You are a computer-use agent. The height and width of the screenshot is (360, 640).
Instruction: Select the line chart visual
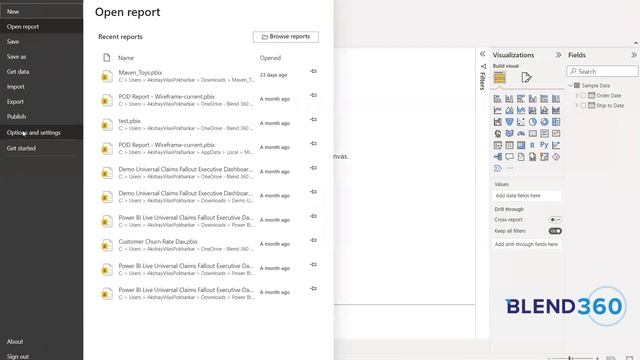click(498, 110)
